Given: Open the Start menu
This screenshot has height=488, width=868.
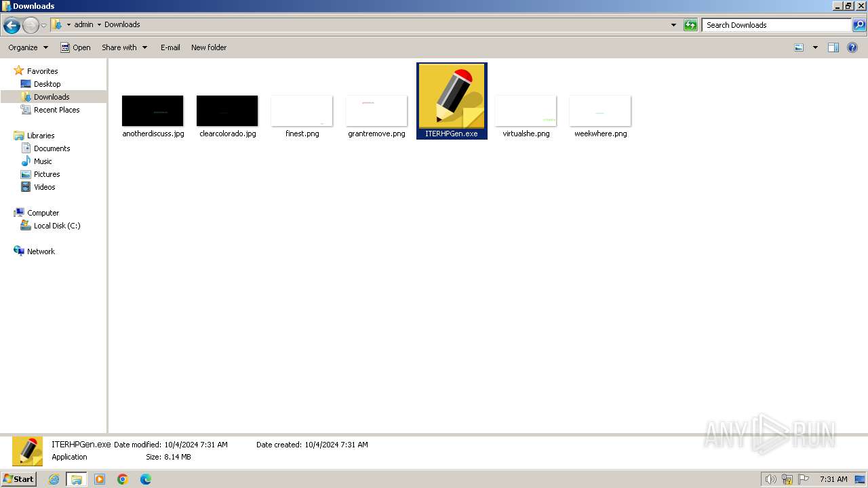Looking at the screenshot, I should click(19, 479).
